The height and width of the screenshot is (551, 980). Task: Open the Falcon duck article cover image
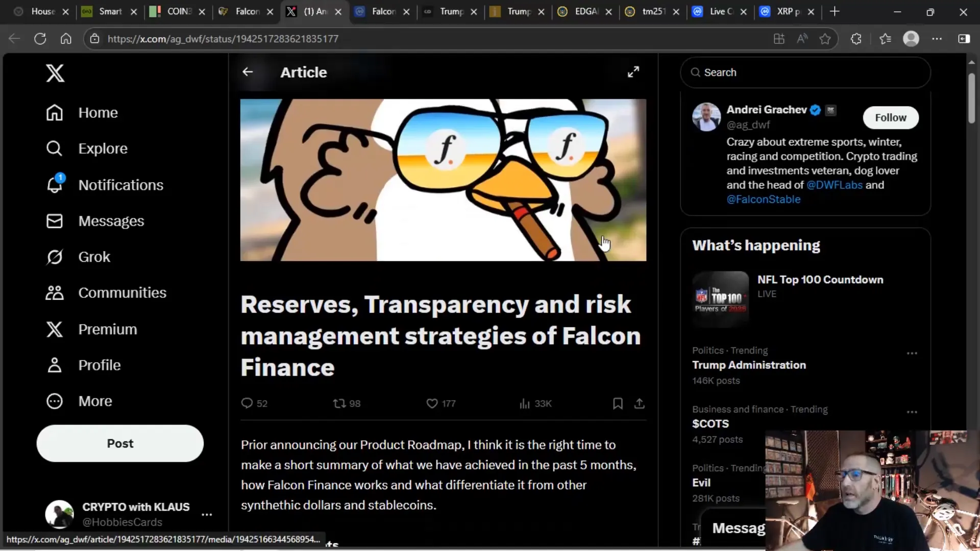click(x=443, y=180)
